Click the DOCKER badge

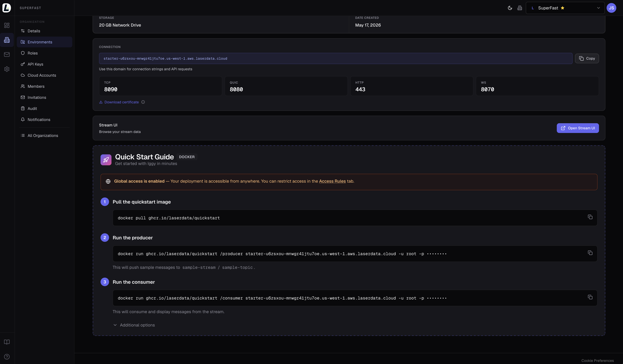(x=187, y=157)
